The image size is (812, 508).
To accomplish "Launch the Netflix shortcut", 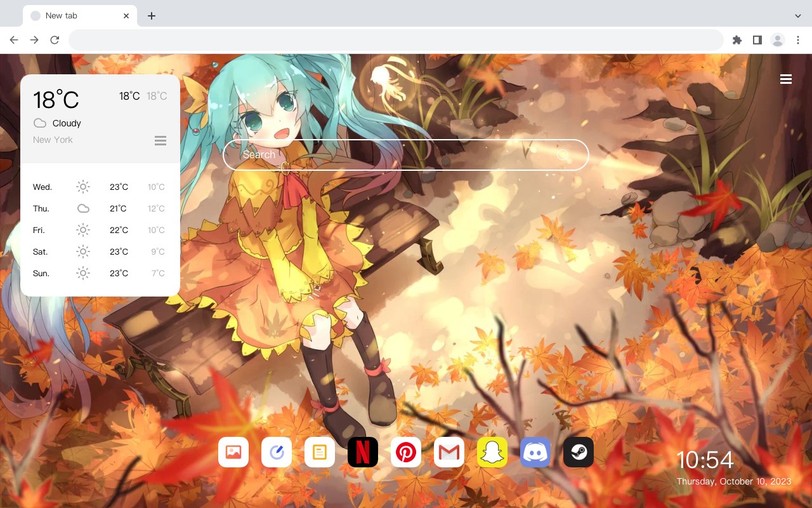I will click(363, 452).
